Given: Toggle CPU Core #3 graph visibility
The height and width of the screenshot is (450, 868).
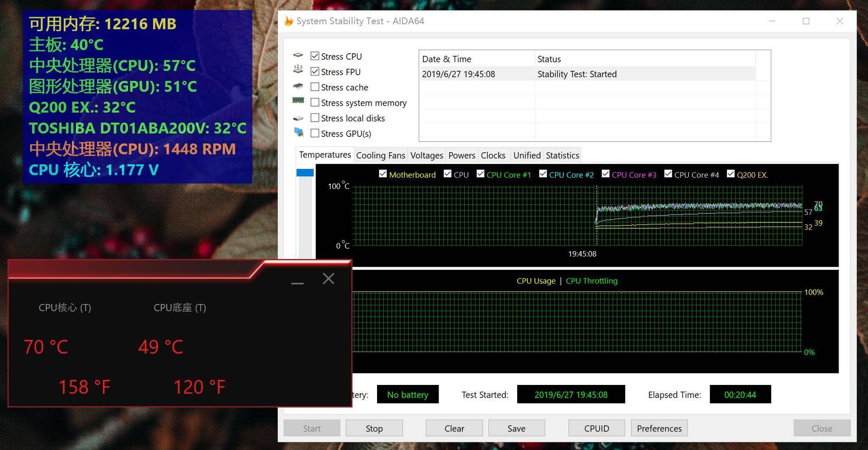Looking at the screenshot, I should tap(605, 174).
